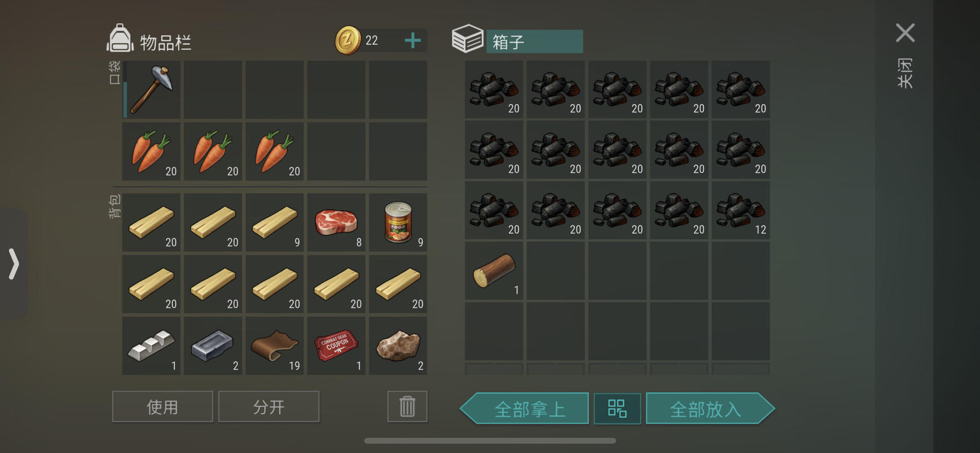Viewport: 980px width, 453px height.
Task: Select the combat gear coupon item
Action: click(x=336, y=346)
